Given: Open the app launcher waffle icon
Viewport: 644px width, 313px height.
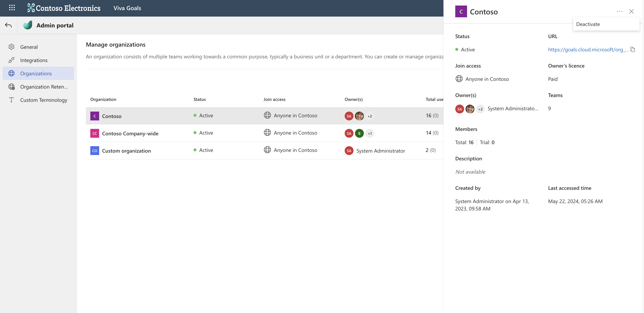Looking at the screenshot, I should (x=12, y=8).
